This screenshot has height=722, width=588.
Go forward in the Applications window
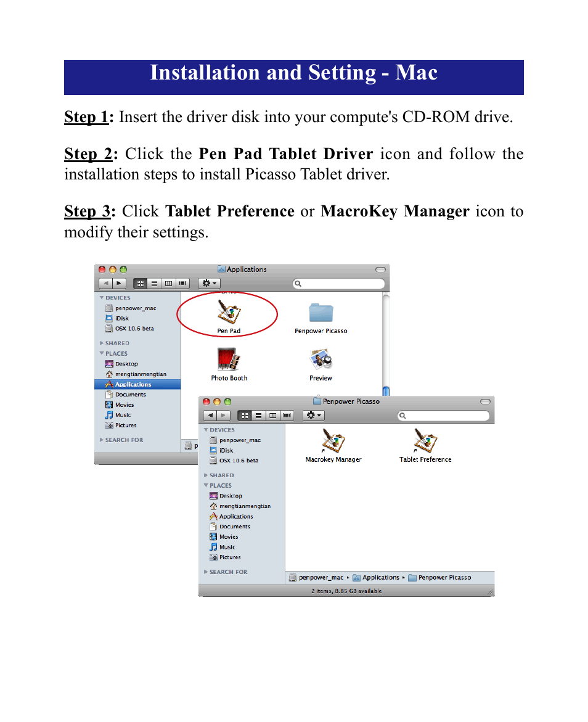[x=119, y=283]
